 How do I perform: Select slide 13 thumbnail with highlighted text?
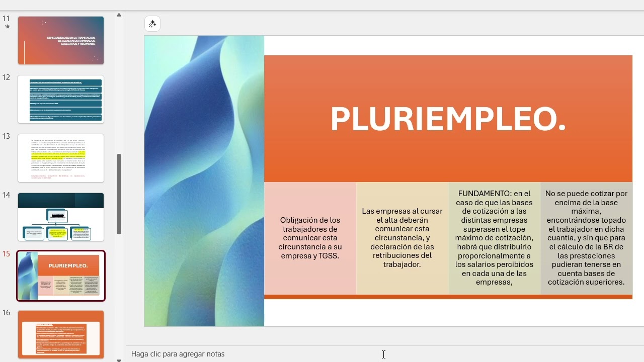tap(61, 158)
